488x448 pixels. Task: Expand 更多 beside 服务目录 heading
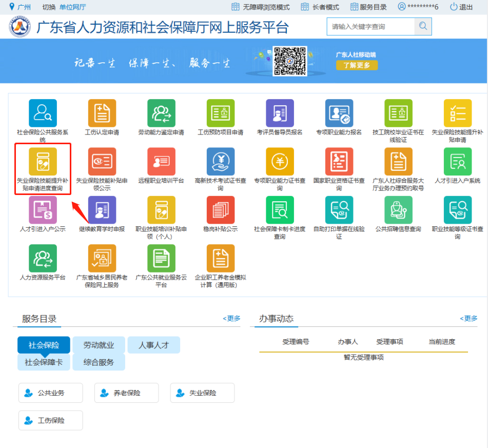231,319
